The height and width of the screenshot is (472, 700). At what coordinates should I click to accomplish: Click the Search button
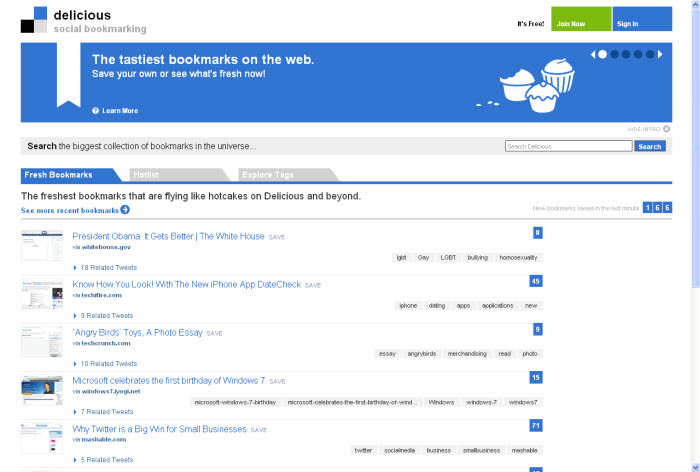point(650,146)
